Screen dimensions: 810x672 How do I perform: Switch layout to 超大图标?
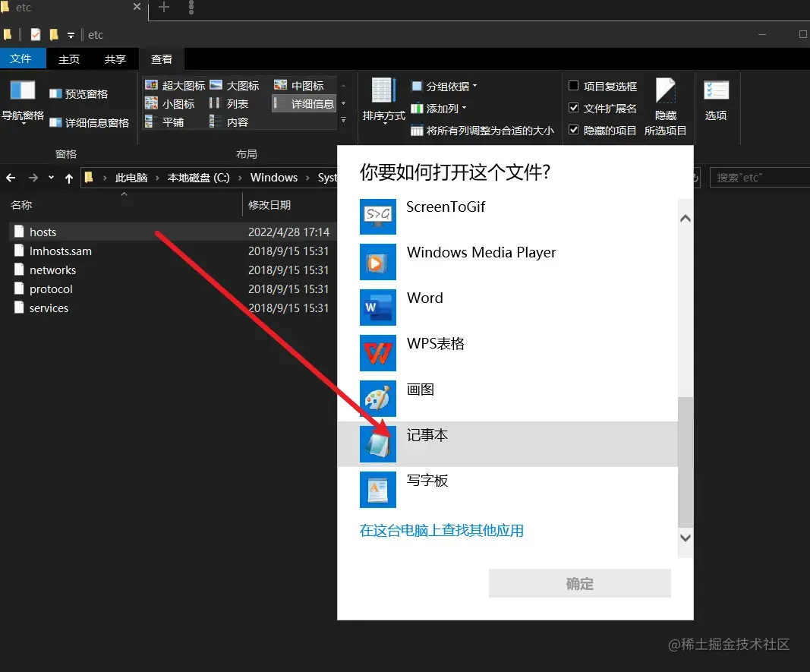[175, 85]
